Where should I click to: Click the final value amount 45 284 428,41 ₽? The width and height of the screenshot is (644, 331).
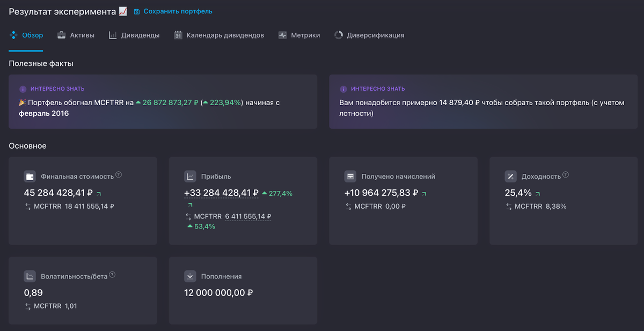point(58,193)
